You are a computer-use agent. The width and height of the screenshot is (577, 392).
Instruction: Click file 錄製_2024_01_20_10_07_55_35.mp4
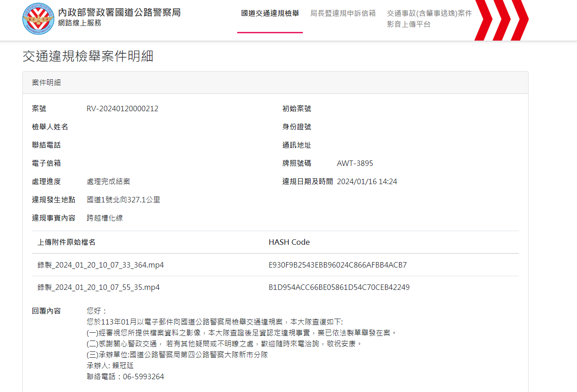[99, 287]
